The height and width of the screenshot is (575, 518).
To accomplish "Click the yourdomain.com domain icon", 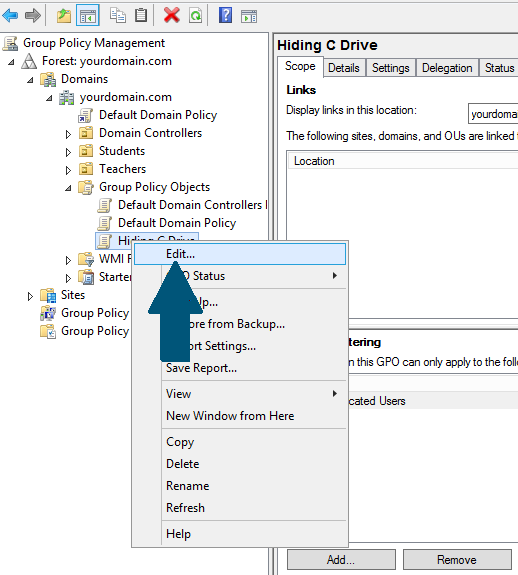I will [x=67, y=97].
